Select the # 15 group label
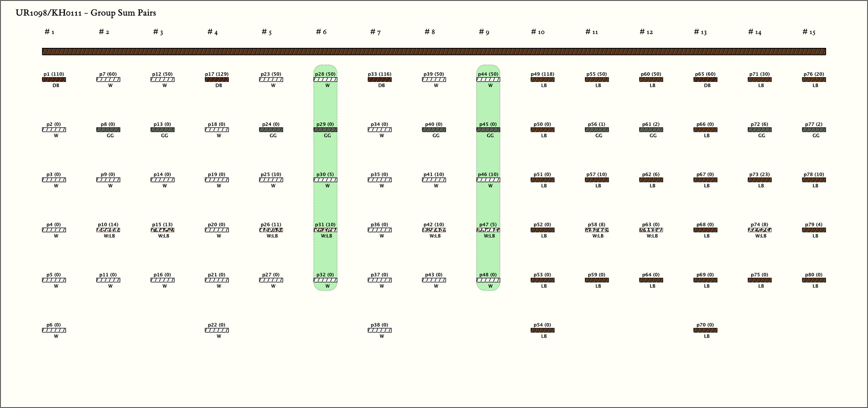 coord(809,32)
